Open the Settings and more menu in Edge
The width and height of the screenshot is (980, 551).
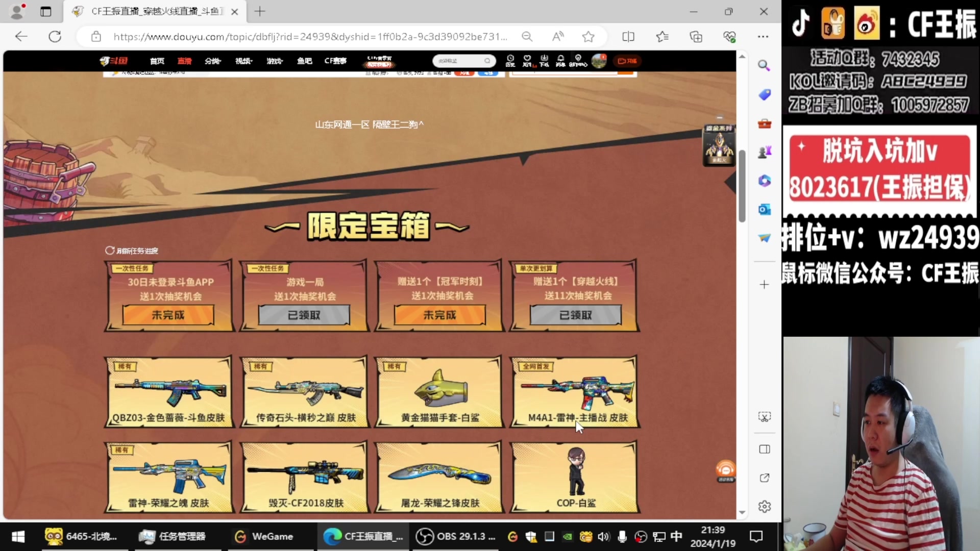point(764,36)
